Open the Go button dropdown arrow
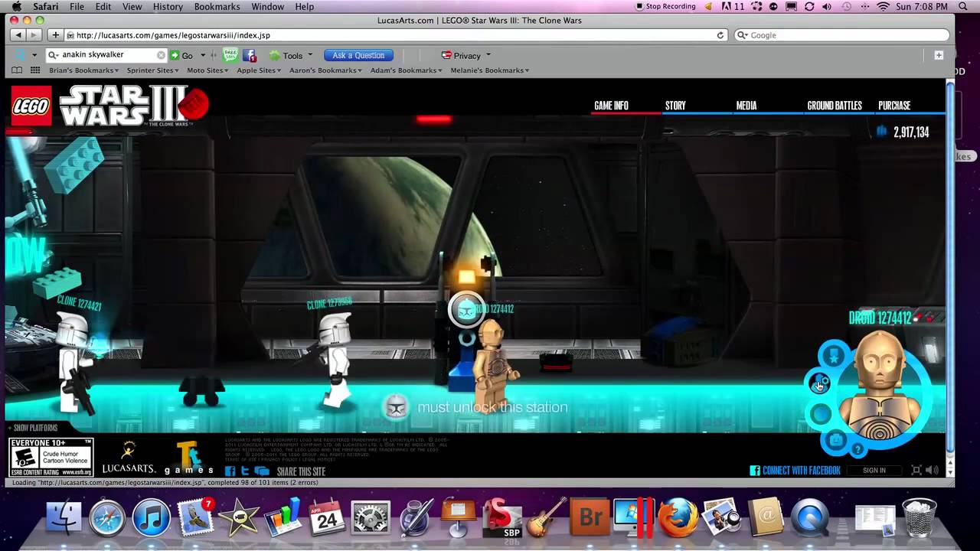 tap(203, 55)
